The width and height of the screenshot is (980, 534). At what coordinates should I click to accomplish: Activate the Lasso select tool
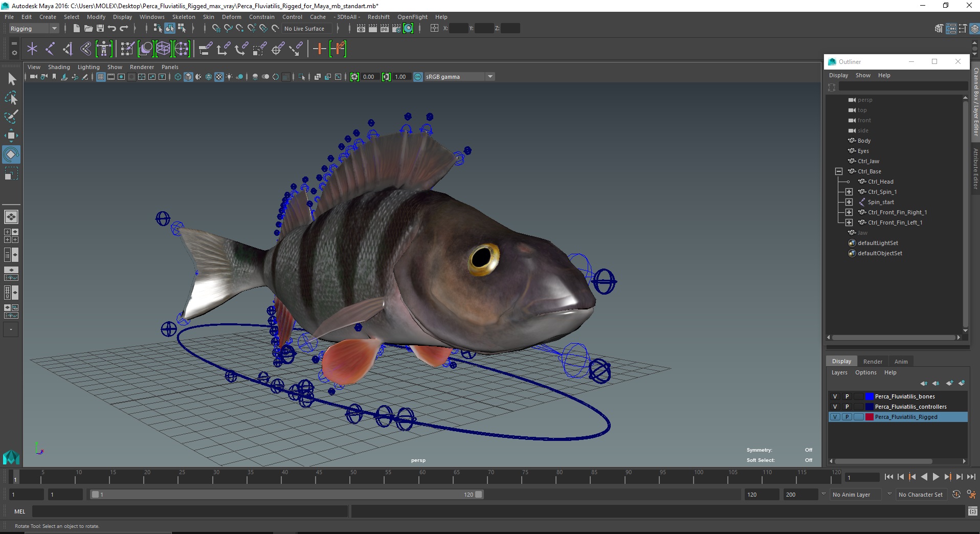tap(11, 98)
